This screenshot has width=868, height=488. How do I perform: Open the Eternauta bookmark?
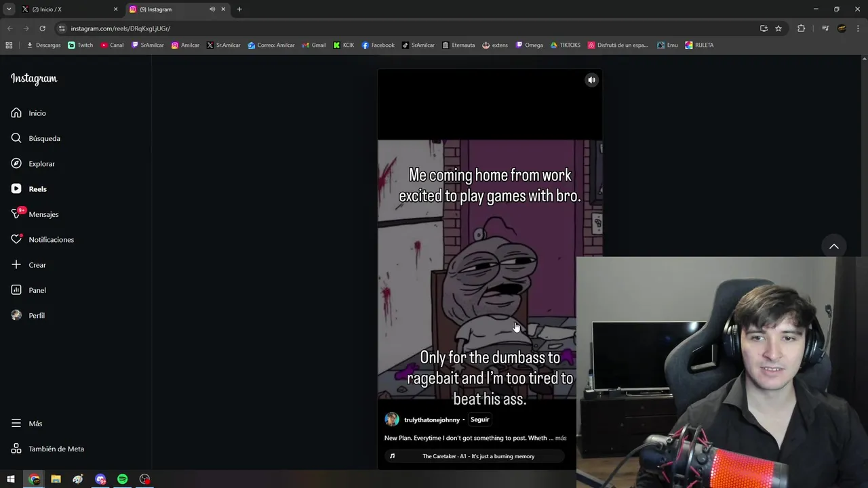point(458,45)
